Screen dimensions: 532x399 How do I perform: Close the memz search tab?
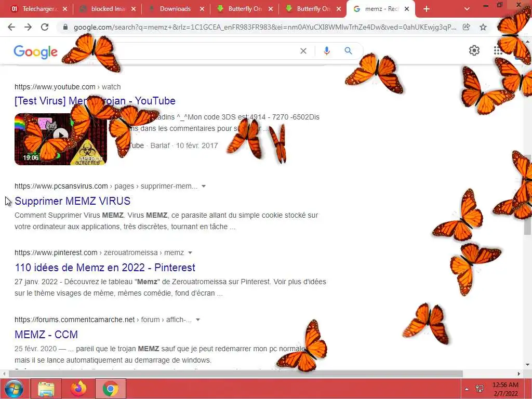click(407, 9)
